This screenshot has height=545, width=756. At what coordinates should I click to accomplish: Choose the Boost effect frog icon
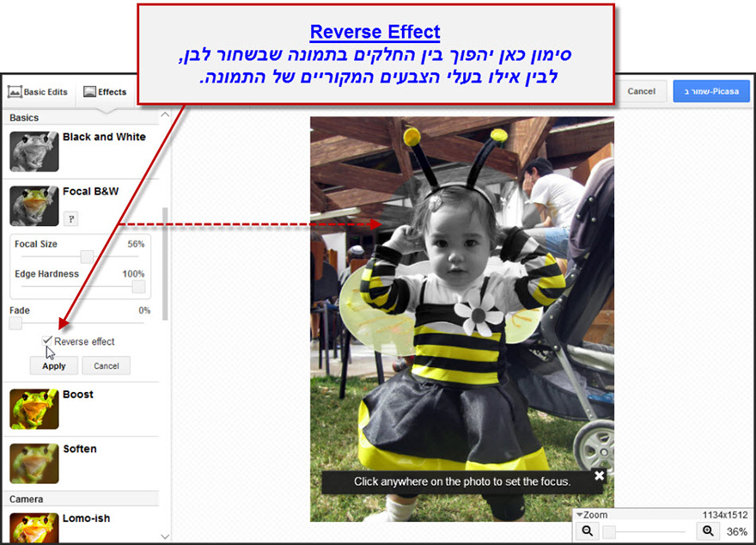point(34,409)
